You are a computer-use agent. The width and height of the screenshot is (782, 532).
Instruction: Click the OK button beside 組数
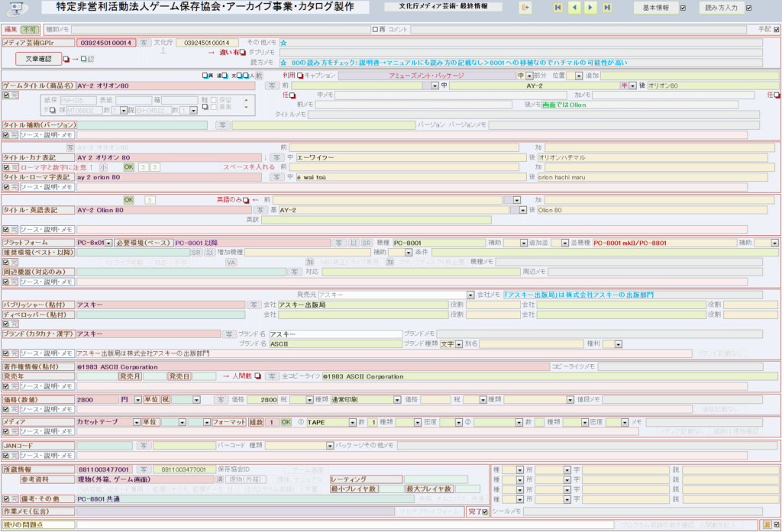pos(286,422)
